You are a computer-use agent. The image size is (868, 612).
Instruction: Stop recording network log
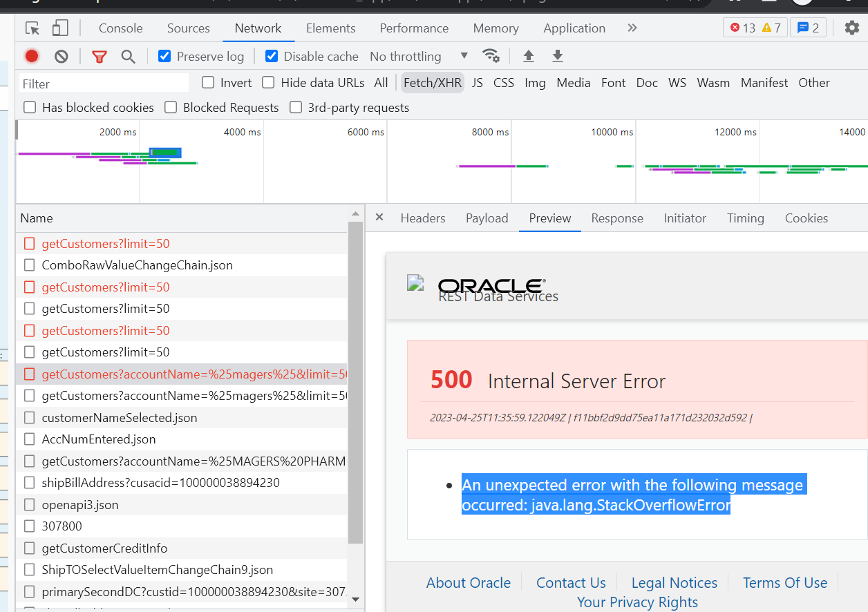(31, 56)
